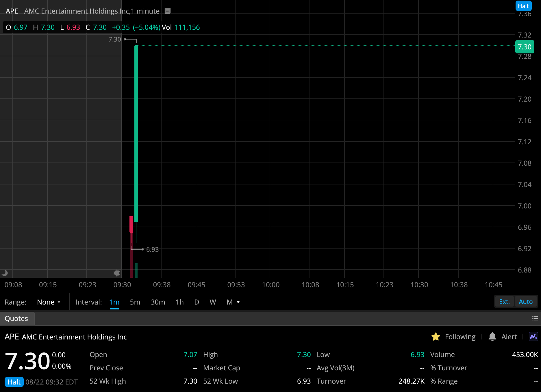Enable Ext. session data

504,302
